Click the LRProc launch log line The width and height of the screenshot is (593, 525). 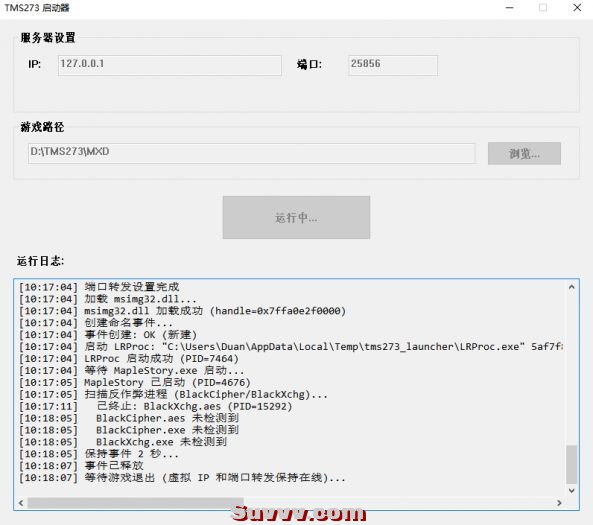click(x=291, y=346)
